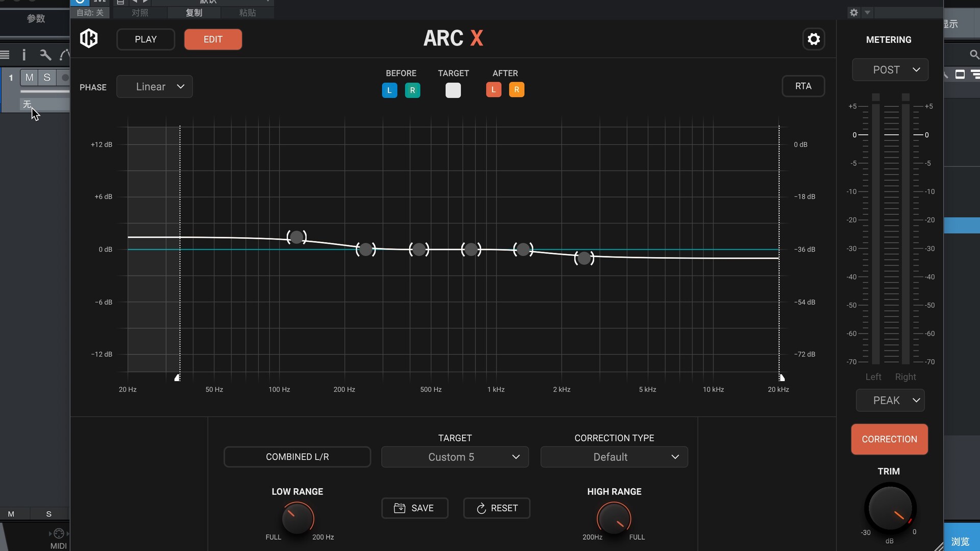Screen dimensions: 980x551
Task: Click the IK Multimedia logo icon
Action: tap(89, 38)
